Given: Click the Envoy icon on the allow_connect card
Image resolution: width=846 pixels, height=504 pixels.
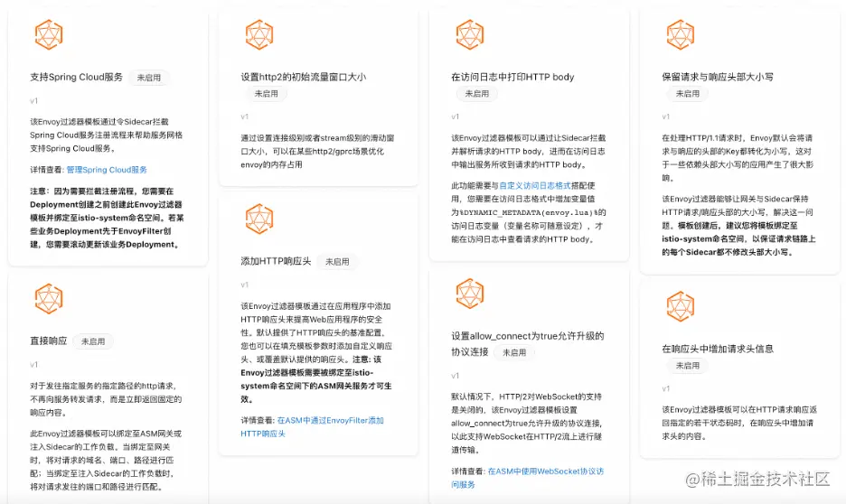Looking at the screenshot, I should (470, 294).
